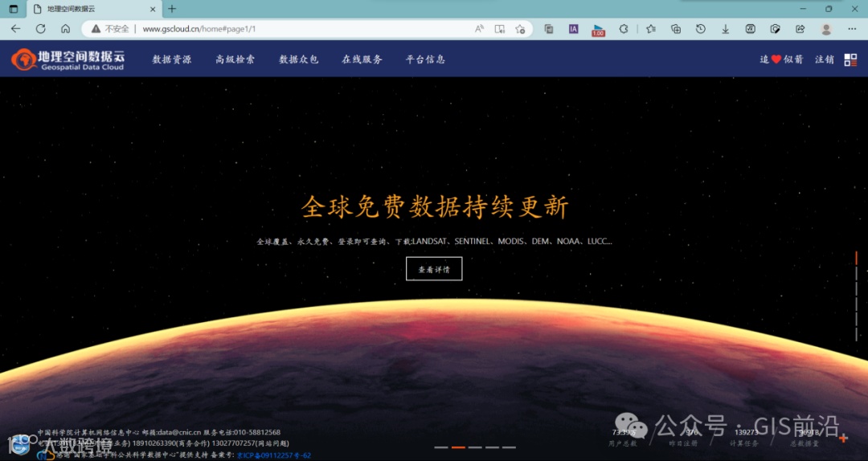868x461 pixels.
Task: Open the 数据资源 menu
Action: tap(172, 59)
